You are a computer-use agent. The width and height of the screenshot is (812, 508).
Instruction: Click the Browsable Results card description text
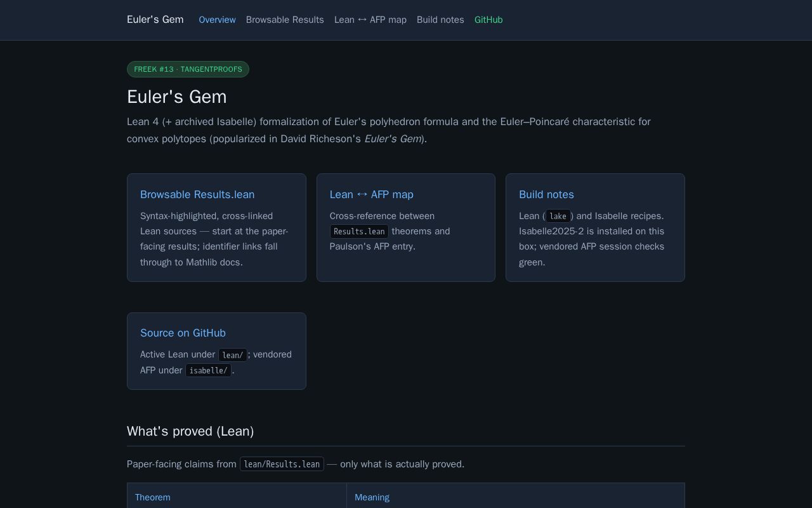tap(214, 239)
